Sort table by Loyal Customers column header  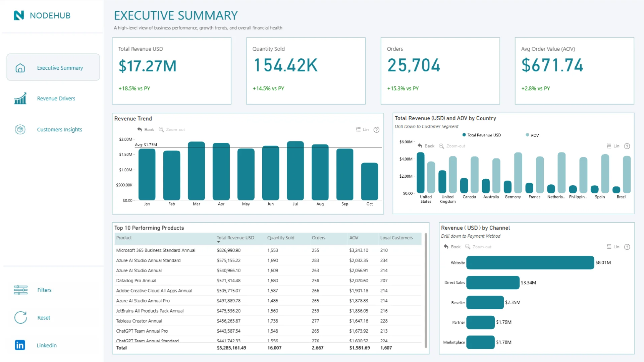point(396,238)
